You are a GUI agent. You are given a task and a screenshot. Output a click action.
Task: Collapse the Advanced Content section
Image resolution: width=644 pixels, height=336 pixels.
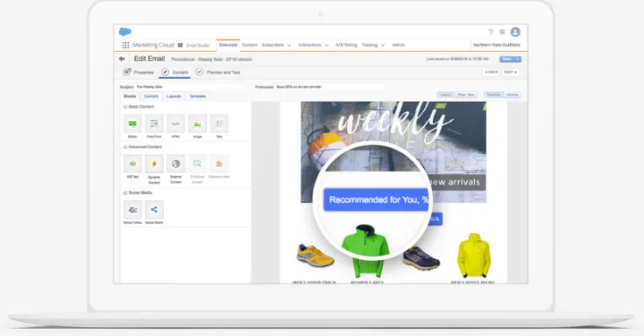125,147
